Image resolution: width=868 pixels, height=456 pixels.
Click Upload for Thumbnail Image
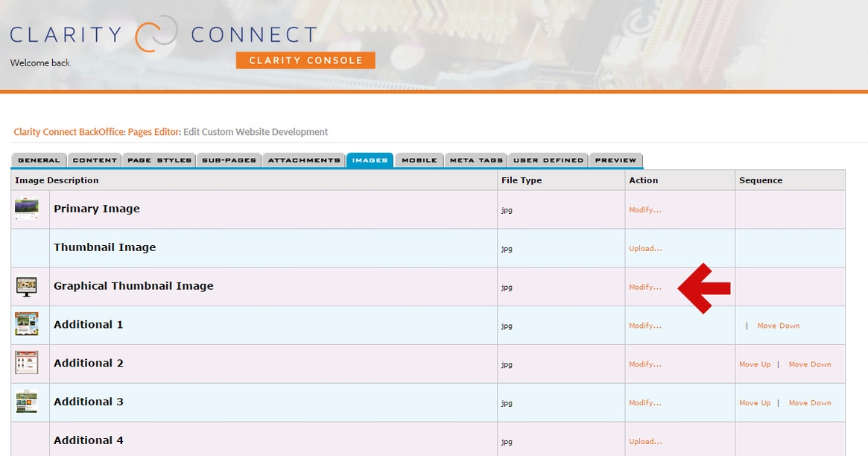point(644,249)
